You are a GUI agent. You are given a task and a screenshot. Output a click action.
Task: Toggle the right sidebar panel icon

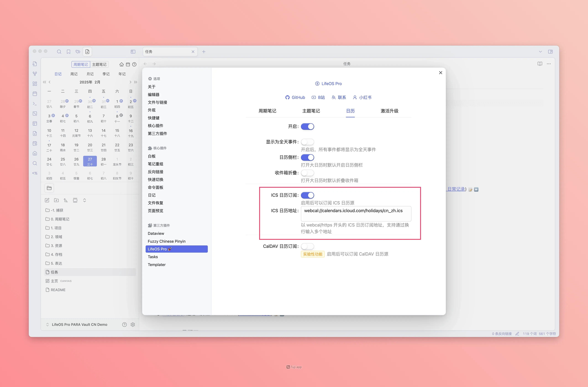[550, 52]
